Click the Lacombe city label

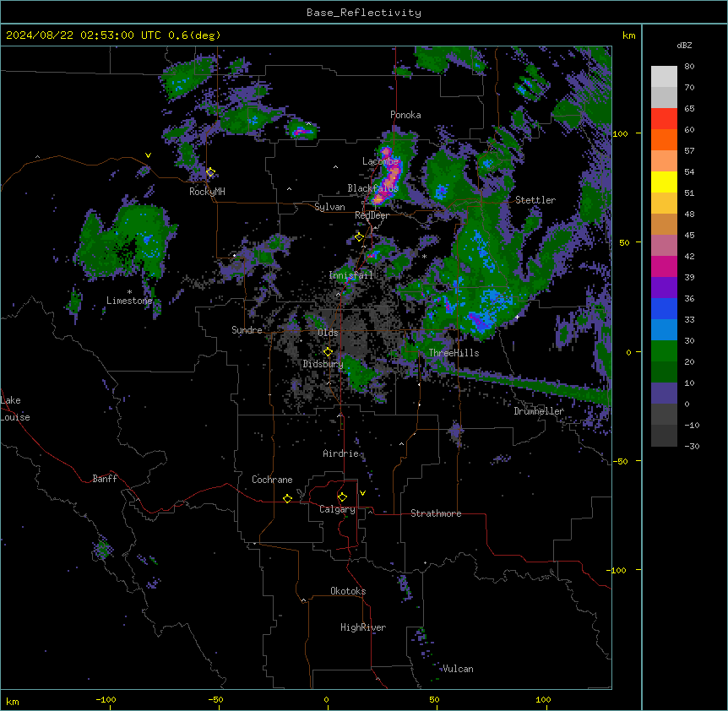[x=380, y=161]
